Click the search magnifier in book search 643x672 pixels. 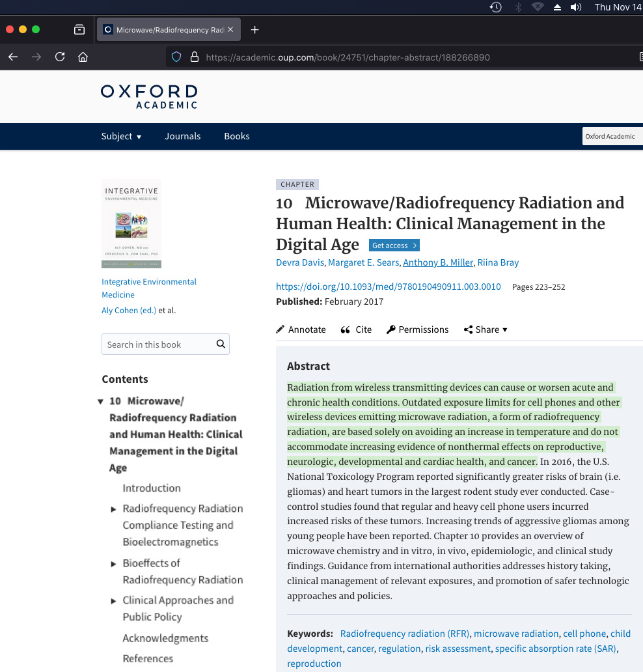[221, 344]
